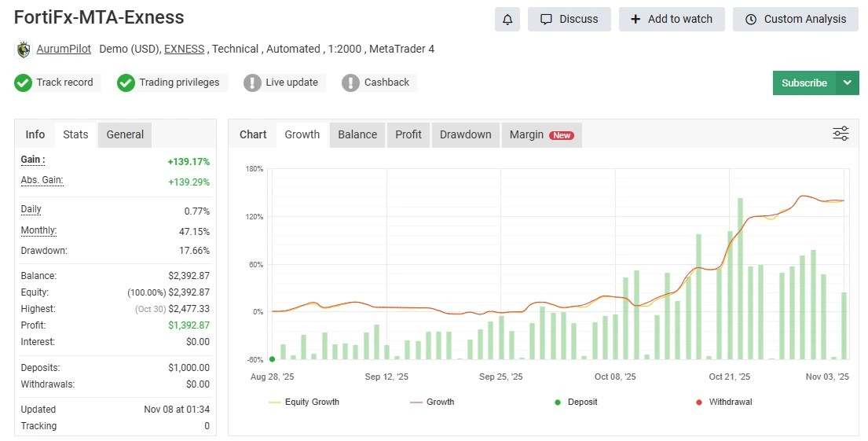Click the green deposit marker on chart
868x441 pixels.
point(272,359)
